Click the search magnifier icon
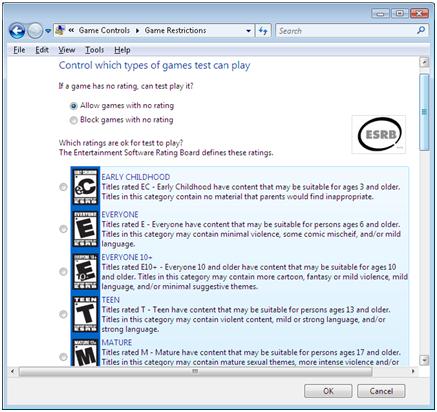 tap(421, 31)
